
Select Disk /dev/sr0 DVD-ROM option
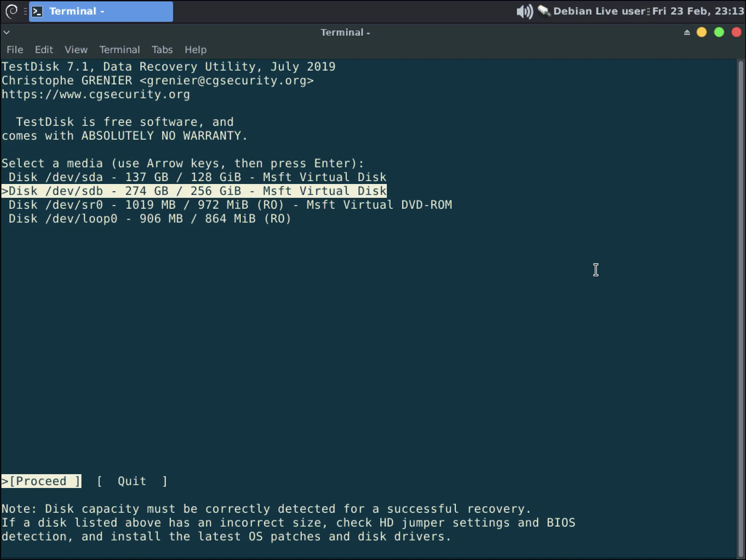229,205
